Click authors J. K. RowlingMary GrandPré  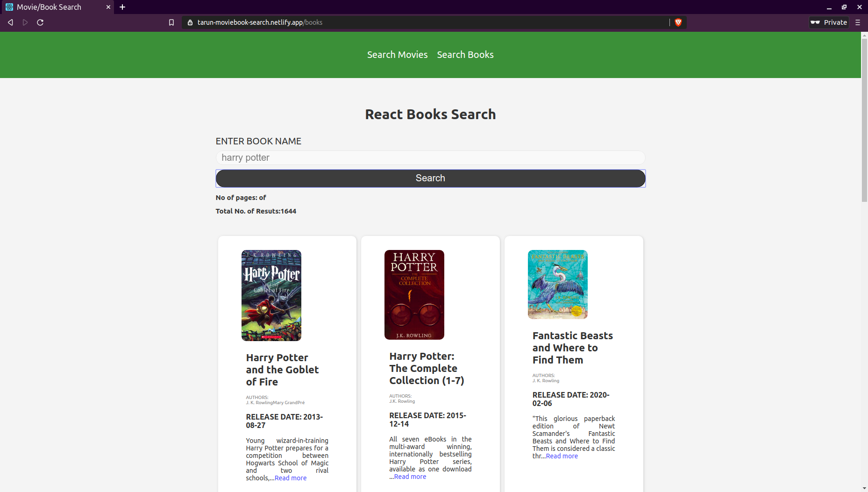pos(275,402)
